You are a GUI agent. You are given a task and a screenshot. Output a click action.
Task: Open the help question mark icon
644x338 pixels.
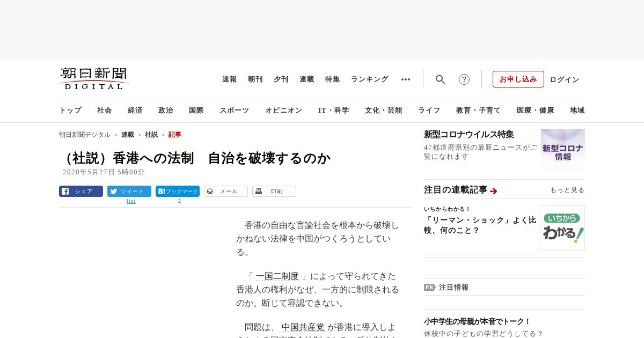464,79
